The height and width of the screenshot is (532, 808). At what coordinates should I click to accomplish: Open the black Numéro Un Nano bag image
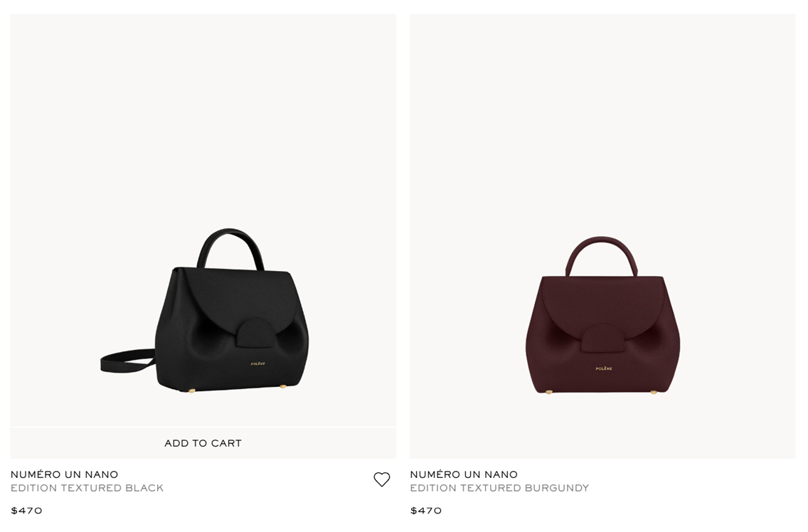(203, 220)
